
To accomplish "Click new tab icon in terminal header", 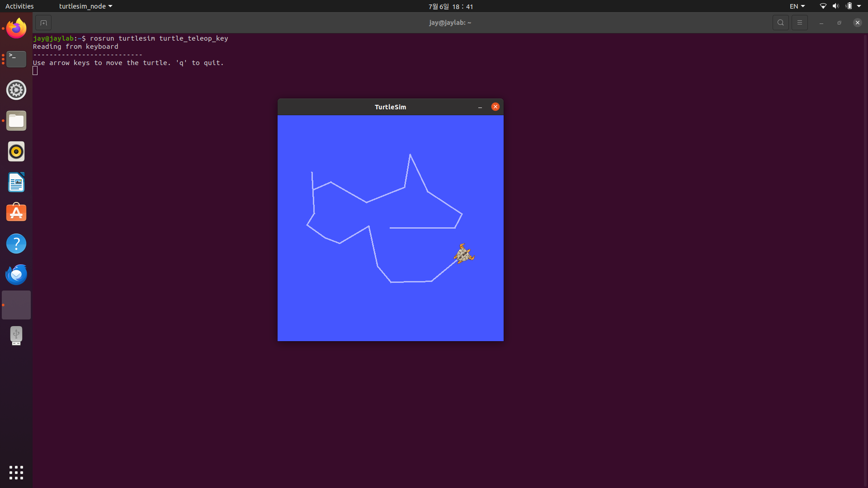I will coord(43,23).
